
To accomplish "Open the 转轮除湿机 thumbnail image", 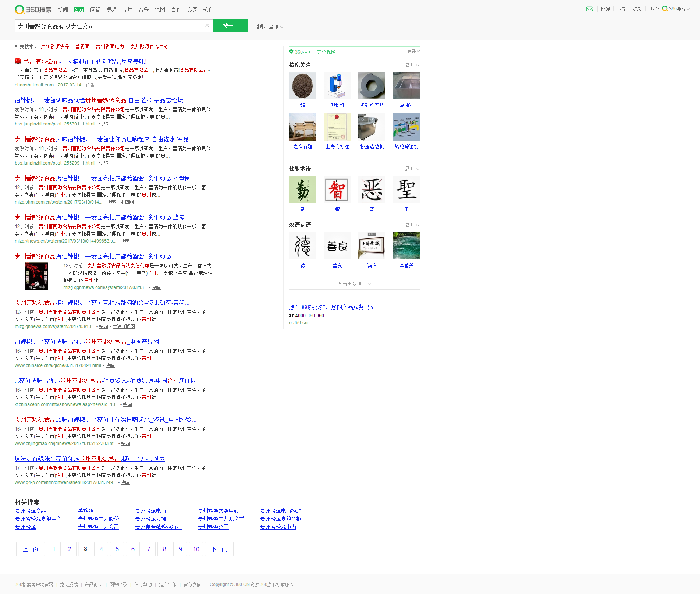I will pyautogui.click(x=406, y=127).
